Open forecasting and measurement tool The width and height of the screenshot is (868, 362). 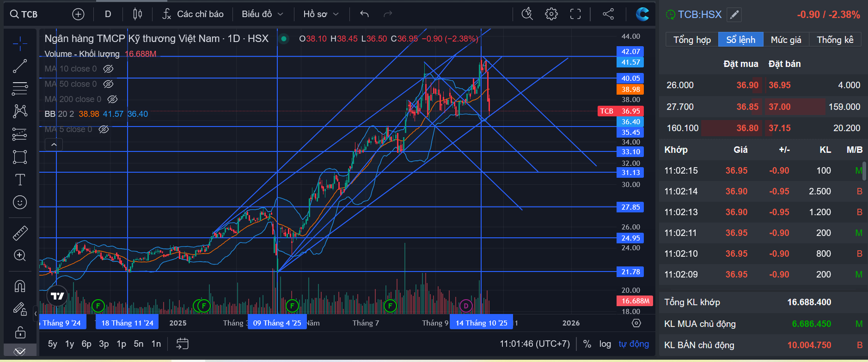[20, 134]
